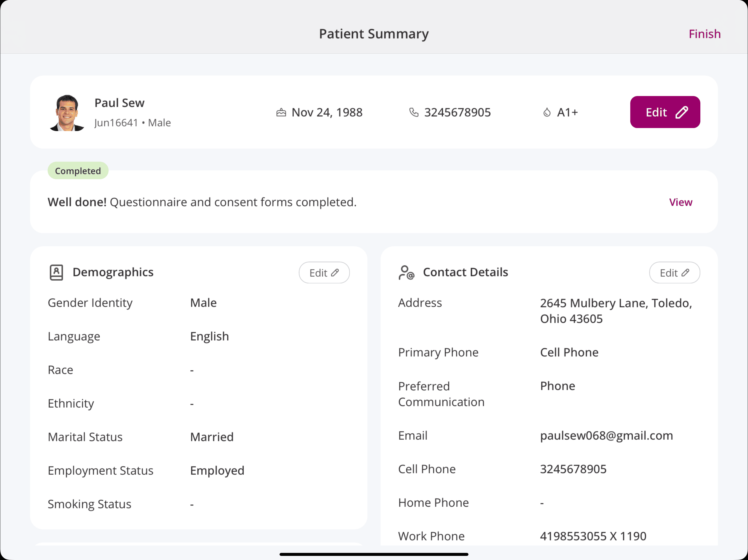Screen dimensions: 748x560
Task: Open View link for completed consent forms
Action: [680, 202]
